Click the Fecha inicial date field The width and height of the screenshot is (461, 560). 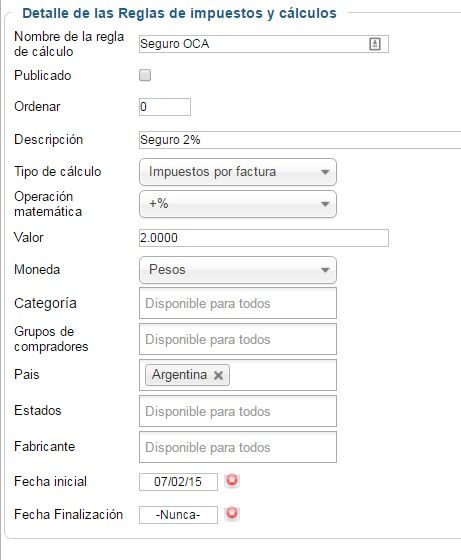[x=178, y=482]
